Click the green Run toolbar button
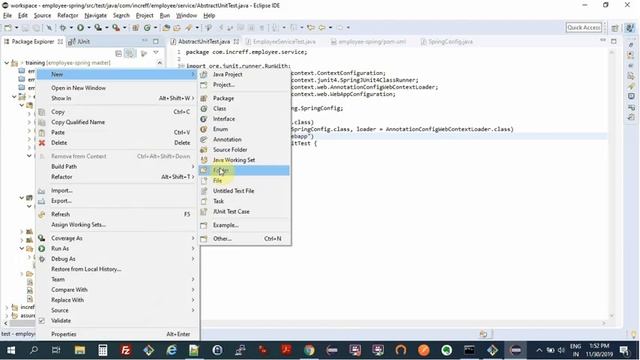 pyautogui.click(x=80, y=28)
